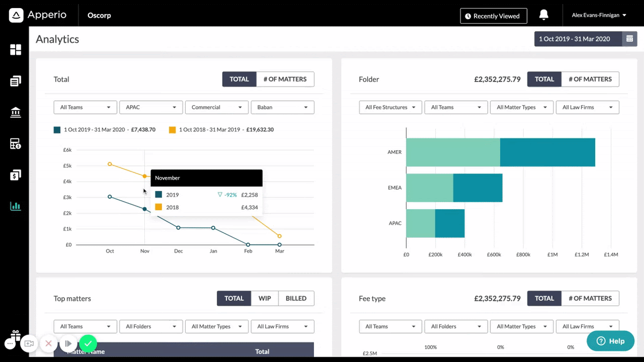Click the November tooltip header
Screen dimensions: 644x362
pos(207,178)
